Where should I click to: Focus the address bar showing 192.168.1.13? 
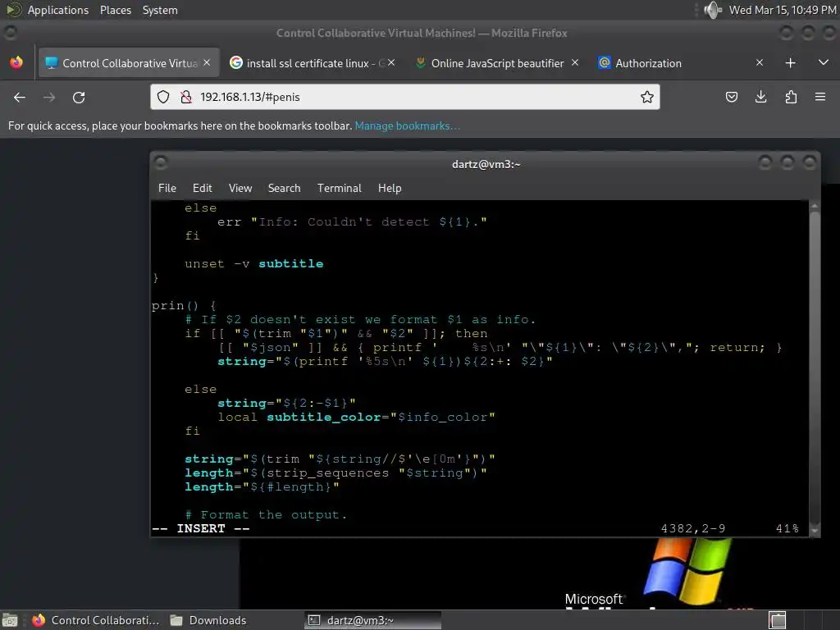405,97
